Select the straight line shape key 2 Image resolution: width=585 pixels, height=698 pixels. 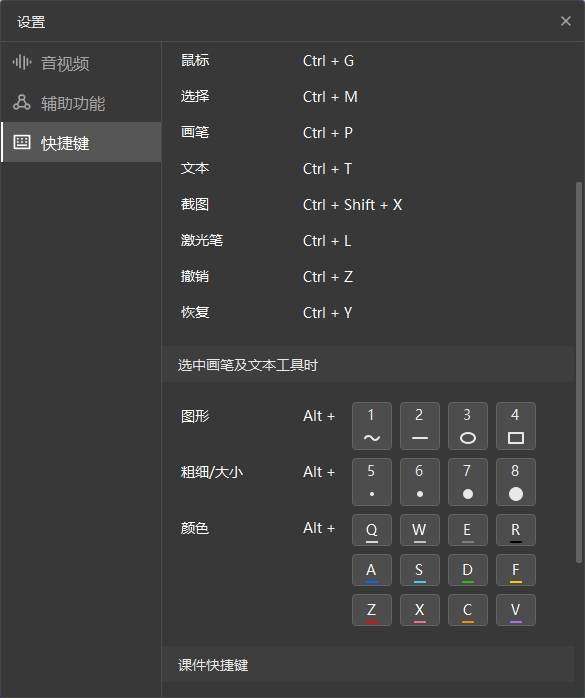click(420, 426)
